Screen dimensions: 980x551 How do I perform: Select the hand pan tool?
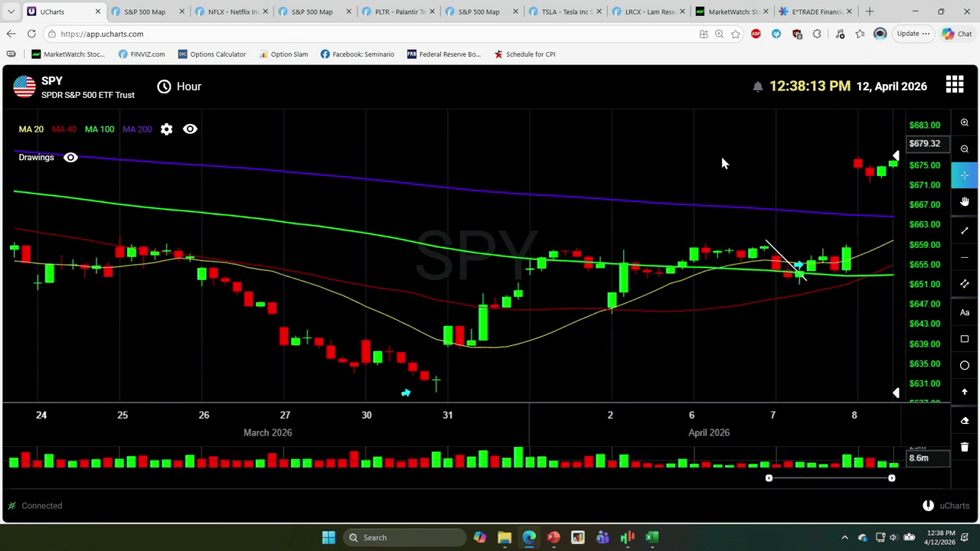point(965,202)
